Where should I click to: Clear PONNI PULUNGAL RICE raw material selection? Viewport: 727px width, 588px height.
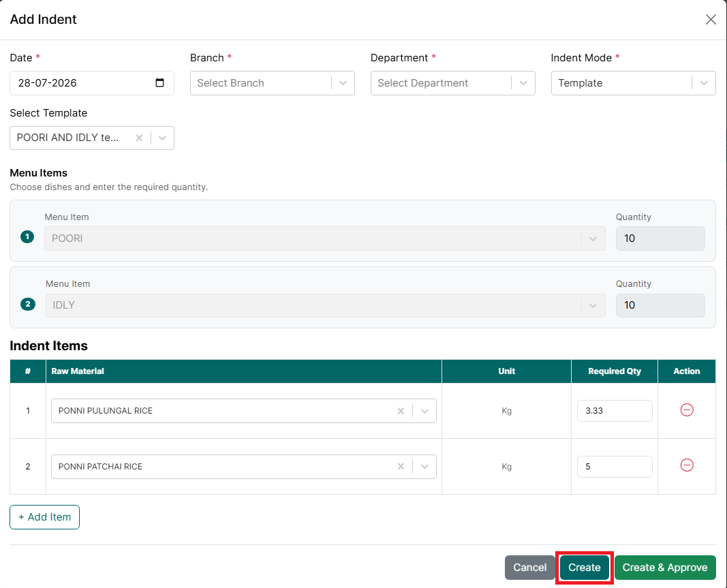401,411
